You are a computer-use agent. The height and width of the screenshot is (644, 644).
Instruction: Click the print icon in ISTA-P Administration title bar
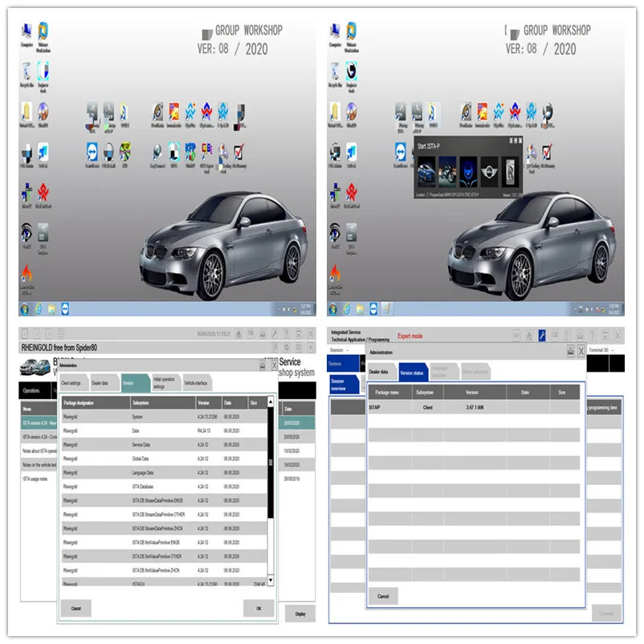pyautogui.click(x=570, y=351)
